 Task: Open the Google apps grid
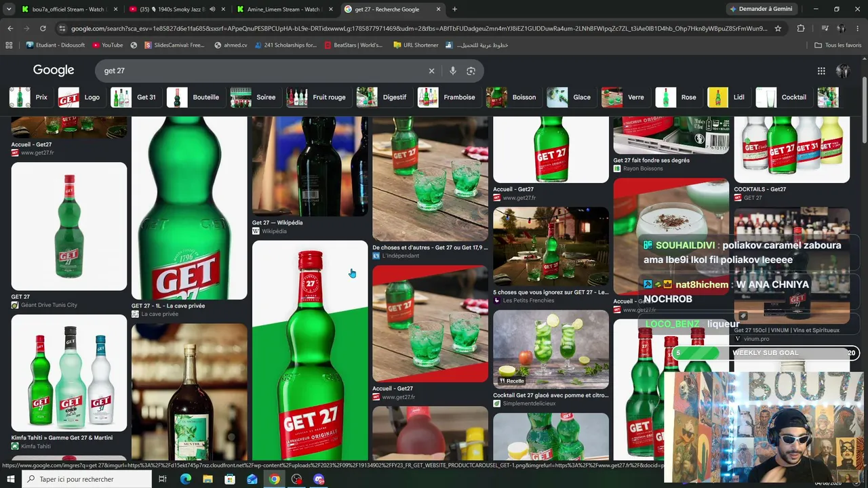821,70
